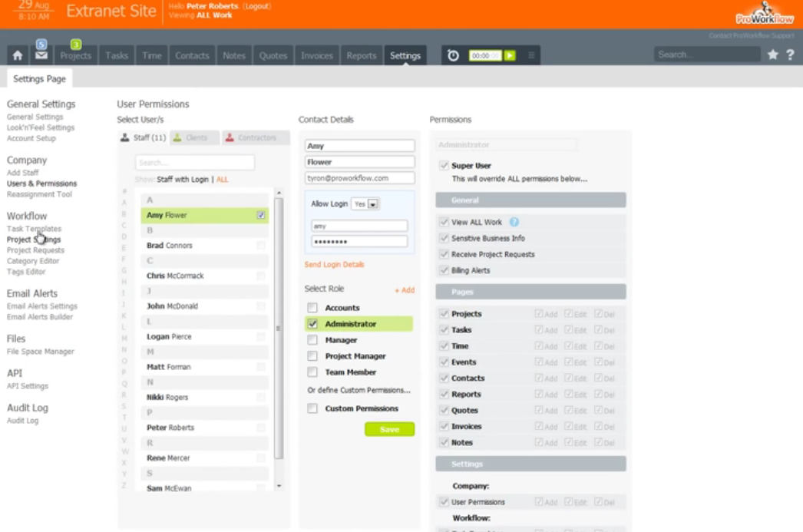Open the Contacts tab
Image resolution: width=803 pixels, height=532 pixels.
click(192, 56)
